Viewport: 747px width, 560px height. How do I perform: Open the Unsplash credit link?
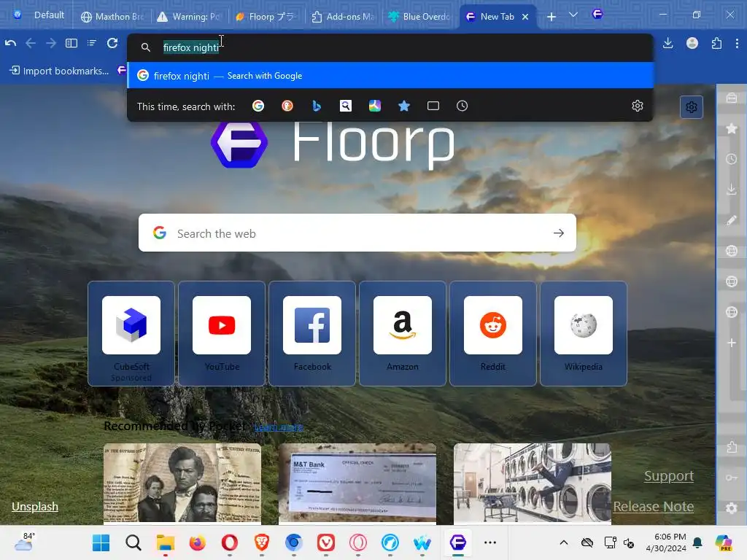point(35,506)
